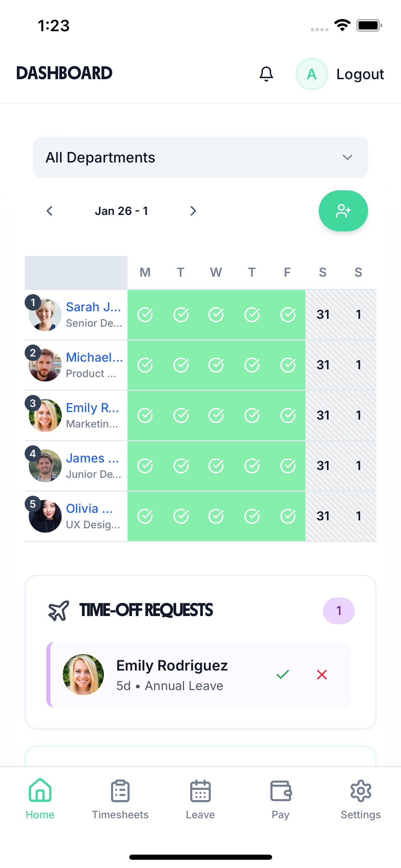
Task: Tap the add employee button
Action: 343,211
